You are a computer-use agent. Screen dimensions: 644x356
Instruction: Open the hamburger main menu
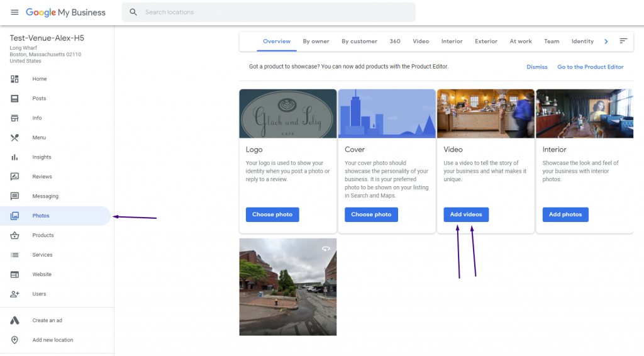pyautogui.click(x=14, y=13)
